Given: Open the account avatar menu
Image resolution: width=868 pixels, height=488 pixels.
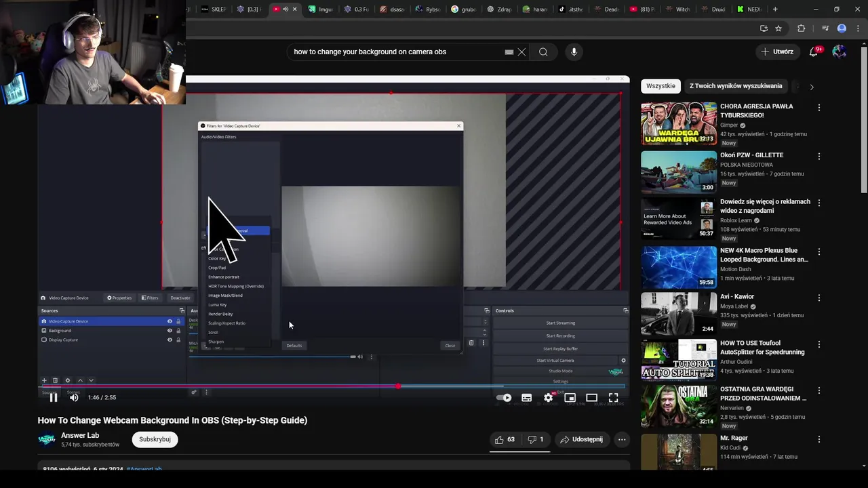Looking at the screenshot, I should [839, 52].
